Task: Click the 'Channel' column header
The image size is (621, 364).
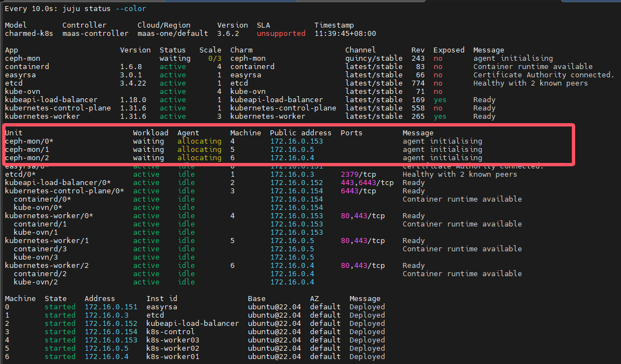Action: pyautogui.click(x=360, y=50)
